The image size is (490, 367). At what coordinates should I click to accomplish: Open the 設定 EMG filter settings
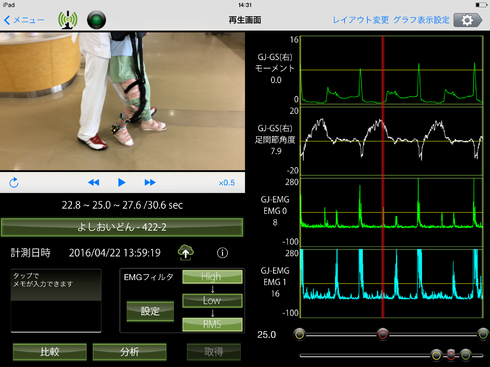pos(150,311)
